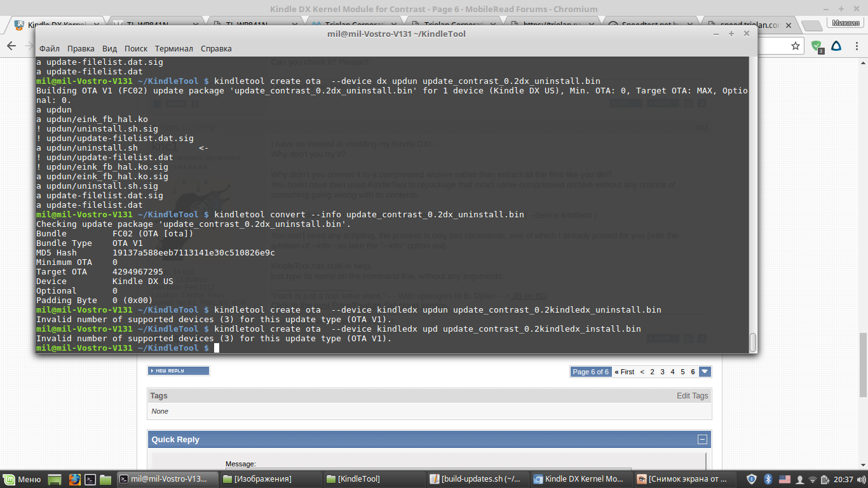Image resolution: width=868 pixels, height=488 pixels.
Task: Launch Firefox from the panel
Action: click(x=74, y=479)
